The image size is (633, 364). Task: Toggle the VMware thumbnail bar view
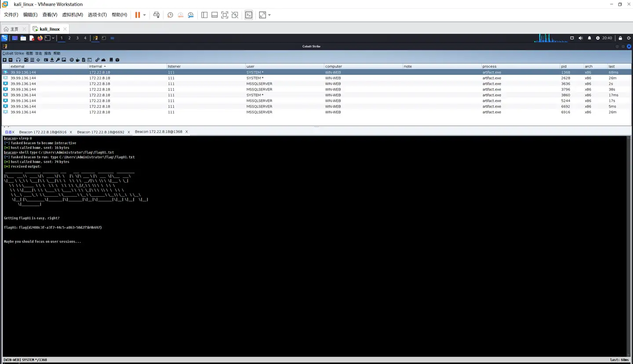(x=215, y=15)
